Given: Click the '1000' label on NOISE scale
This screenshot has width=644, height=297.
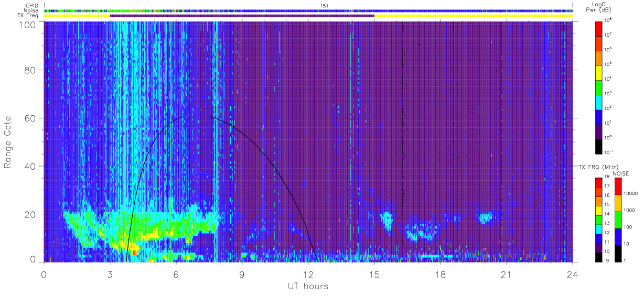Looking at the screenshot, I should pos(628,211).
